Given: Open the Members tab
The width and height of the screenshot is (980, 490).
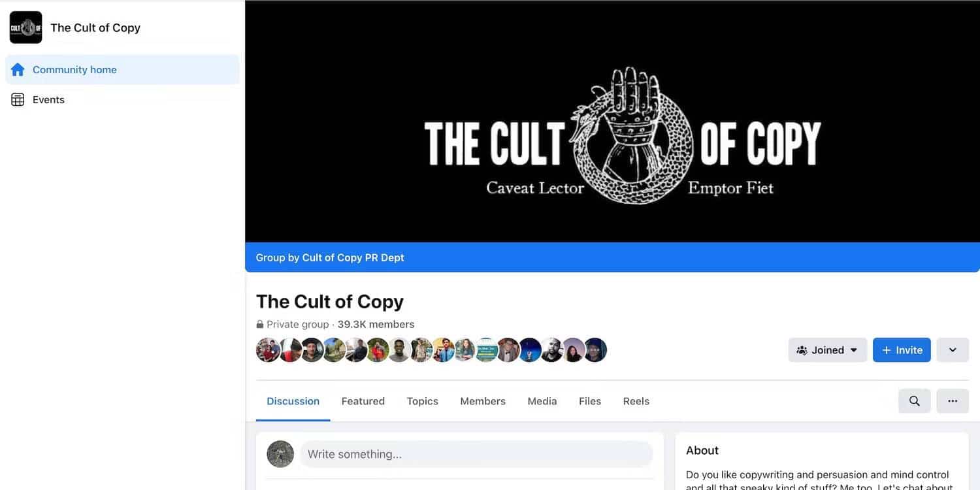Looking at the screenshot, I should [x=483, y=401].
